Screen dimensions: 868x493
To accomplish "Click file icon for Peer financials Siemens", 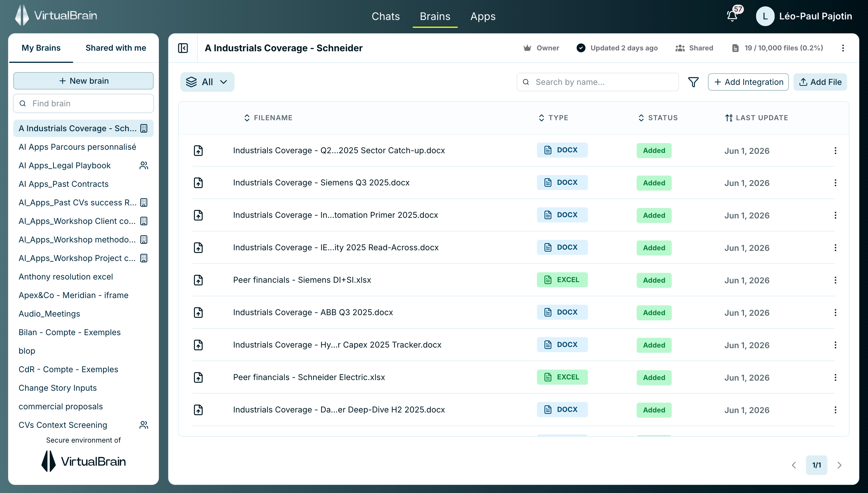I will [x=198, y=280].
